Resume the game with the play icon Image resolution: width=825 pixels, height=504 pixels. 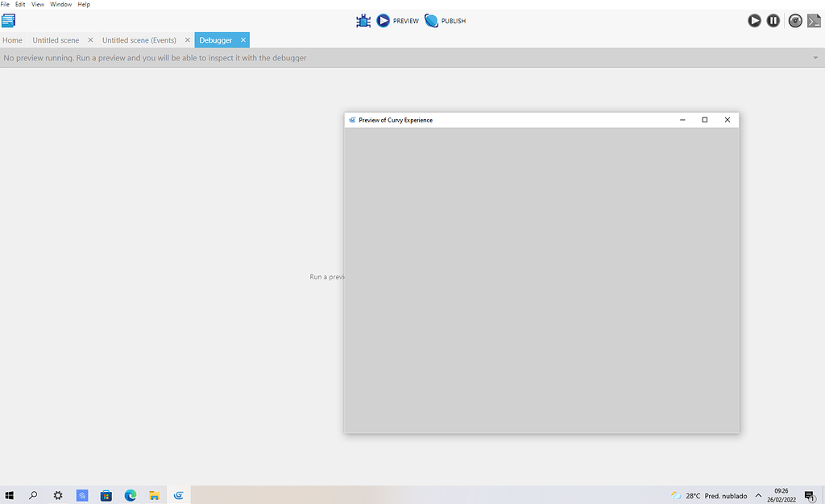pyautogui.click(x=754, y=20)
